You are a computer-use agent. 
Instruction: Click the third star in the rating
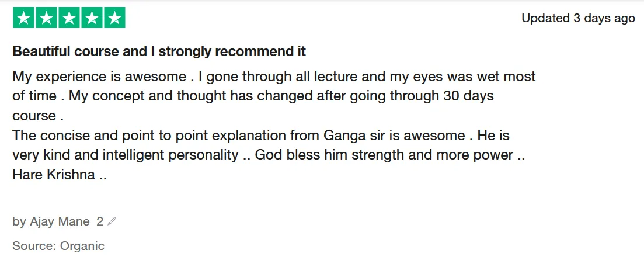(69, 19)
